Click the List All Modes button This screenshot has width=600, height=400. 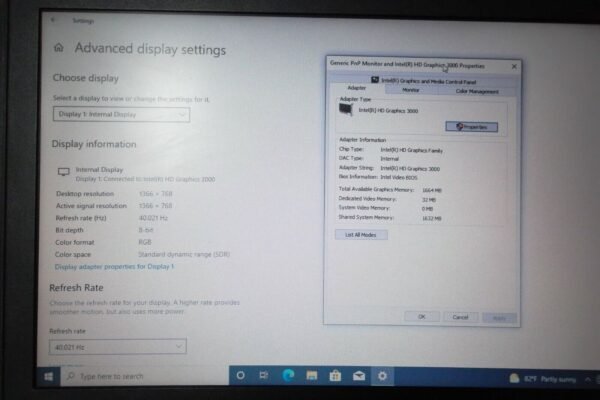click(361, 235)
